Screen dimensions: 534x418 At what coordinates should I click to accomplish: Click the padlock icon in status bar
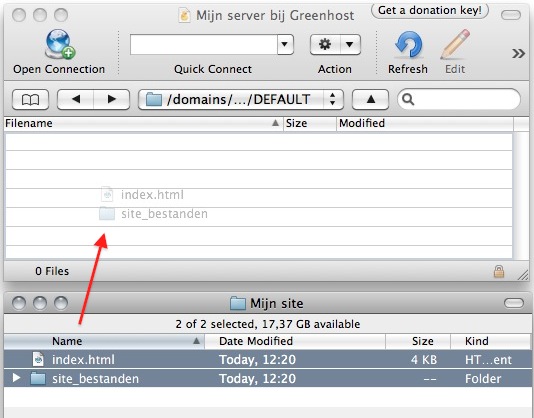click(x=499, y=272)
